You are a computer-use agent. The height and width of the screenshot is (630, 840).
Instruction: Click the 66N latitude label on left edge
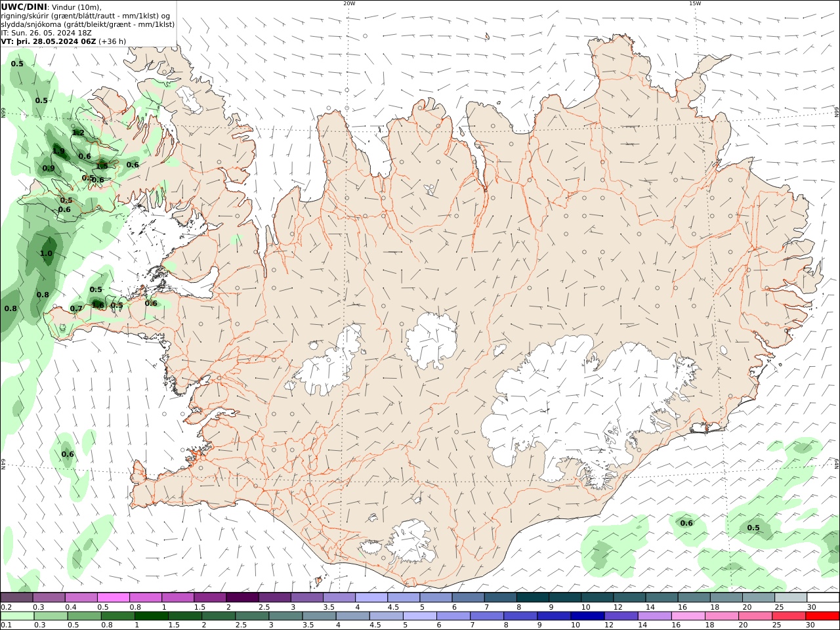tap(3, 113)
